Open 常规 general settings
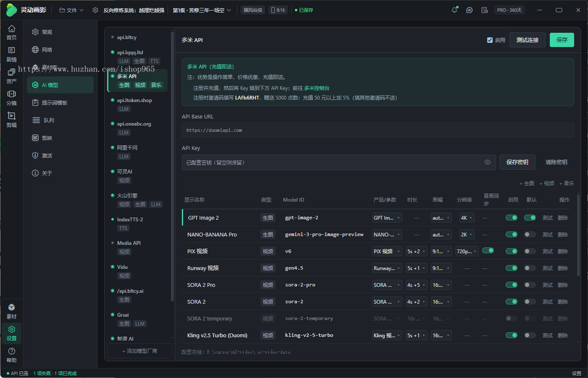 60,32
